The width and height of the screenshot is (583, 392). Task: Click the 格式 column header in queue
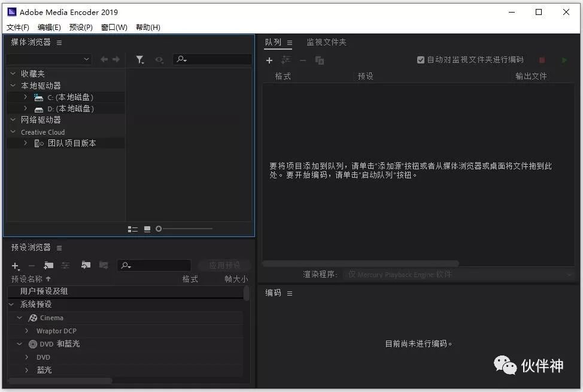tap(283, 76)
